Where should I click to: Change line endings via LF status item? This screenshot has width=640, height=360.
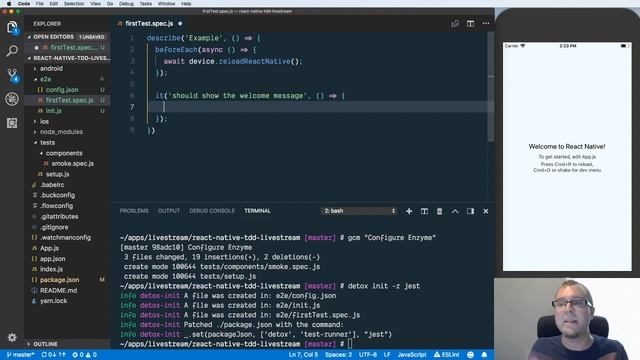(387, 355)
